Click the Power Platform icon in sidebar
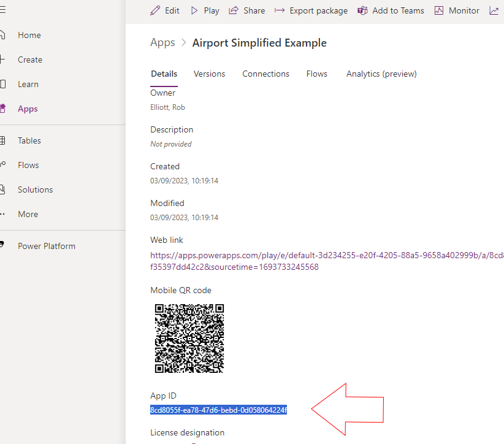Viewport: 504px width, 444px height. pyautogui.click(x=2, y=244)
